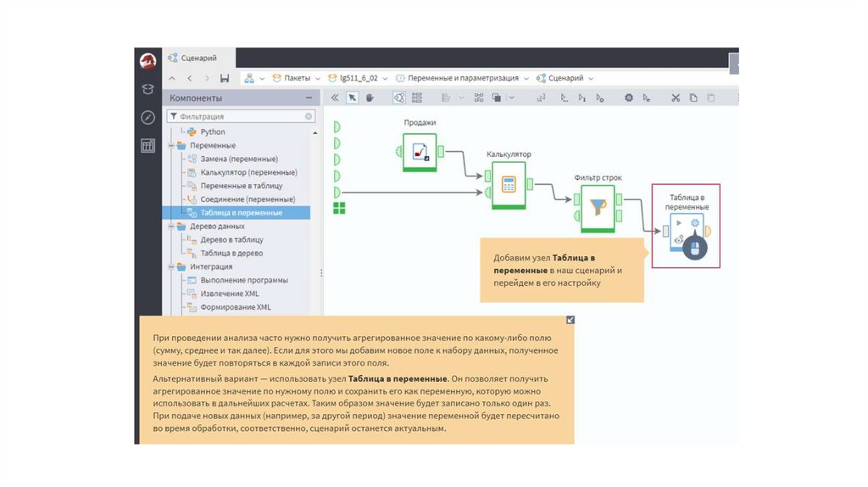Select Замена (переменные) component

coord(239,159)
